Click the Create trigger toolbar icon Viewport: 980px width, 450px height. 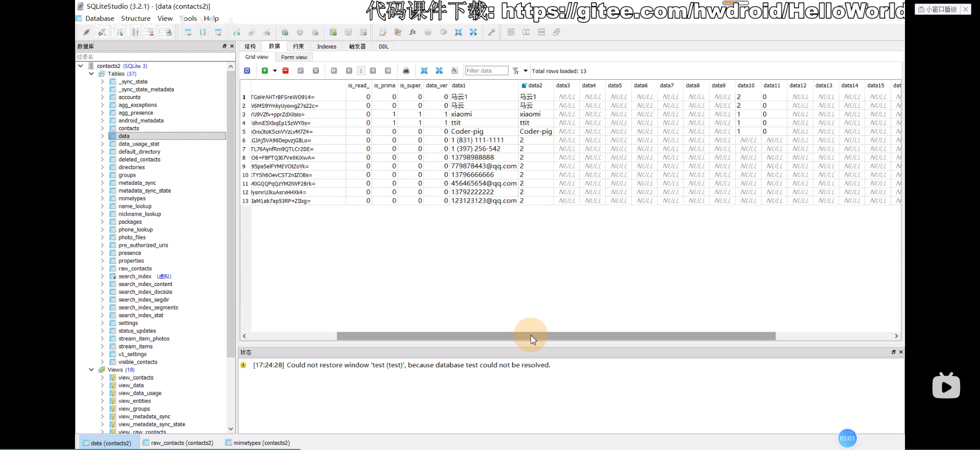[285, 32]
